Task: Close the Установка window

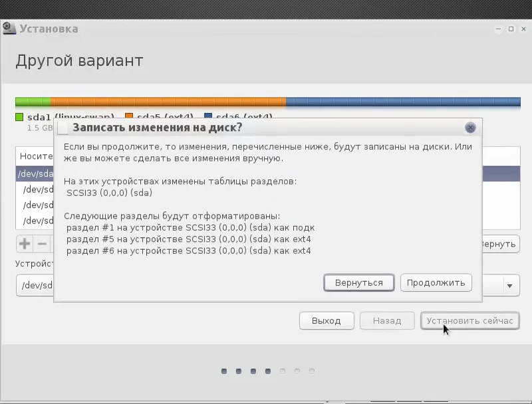Action: (523, 29)
